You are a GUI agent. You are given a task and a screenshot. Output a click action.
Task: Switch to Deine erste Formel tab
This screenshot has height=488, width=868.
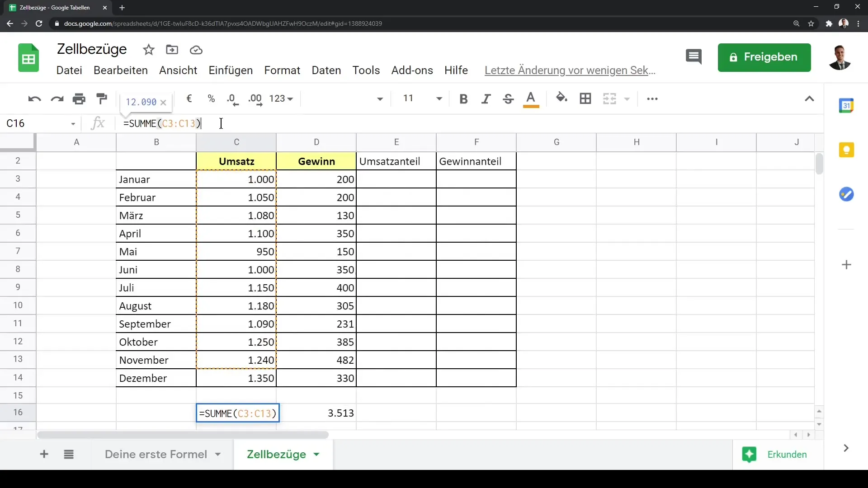(x=156, y=455)
